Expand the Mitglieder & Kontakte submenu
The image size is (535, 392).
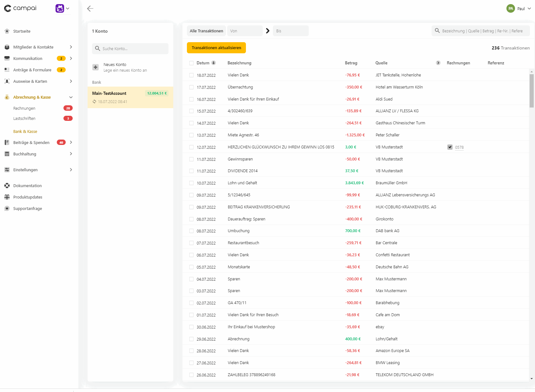[x=71, y=47]
